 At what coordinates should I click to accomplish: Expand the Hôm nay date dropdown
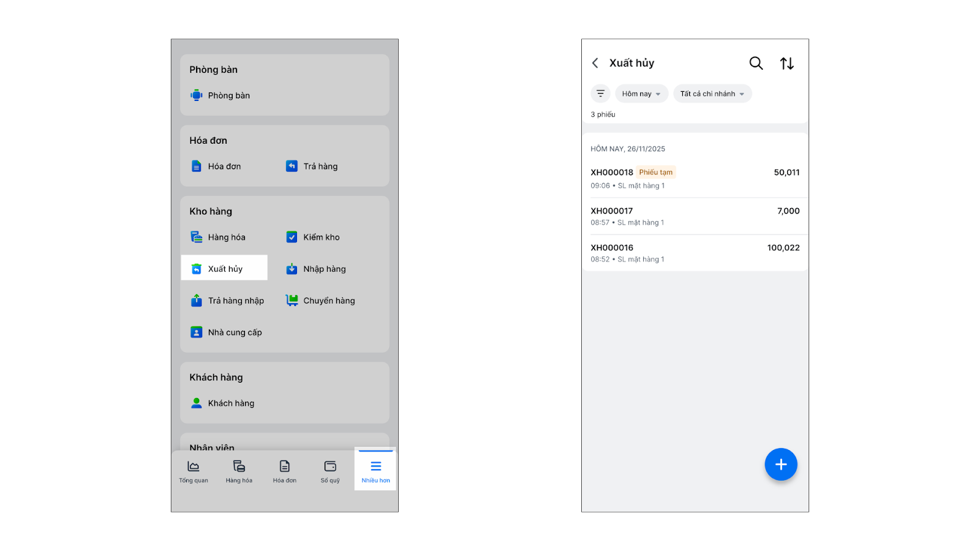pos(641,94)
